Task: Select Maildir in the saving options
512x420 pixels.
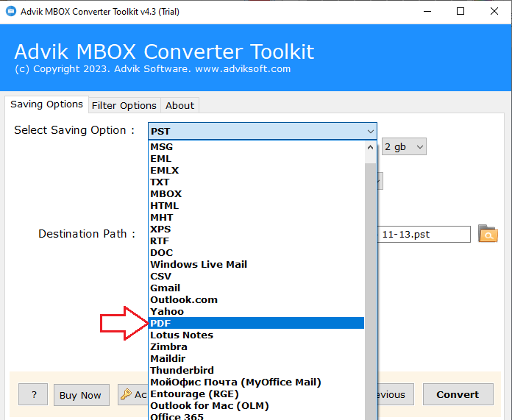Action: (x=256, y=359)
